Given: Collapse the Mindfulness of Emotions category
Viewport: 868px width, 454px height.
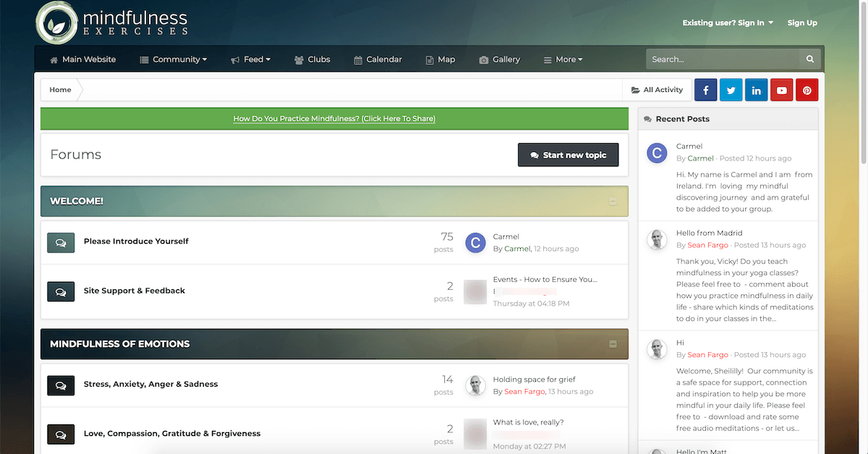Looking at the screenshot, I should click(613, 344).
